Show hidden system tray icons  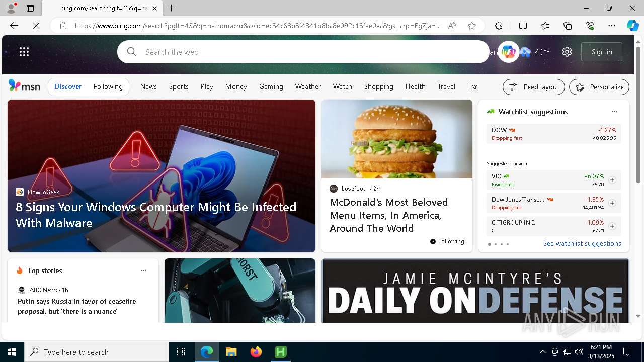coord(542,352)
